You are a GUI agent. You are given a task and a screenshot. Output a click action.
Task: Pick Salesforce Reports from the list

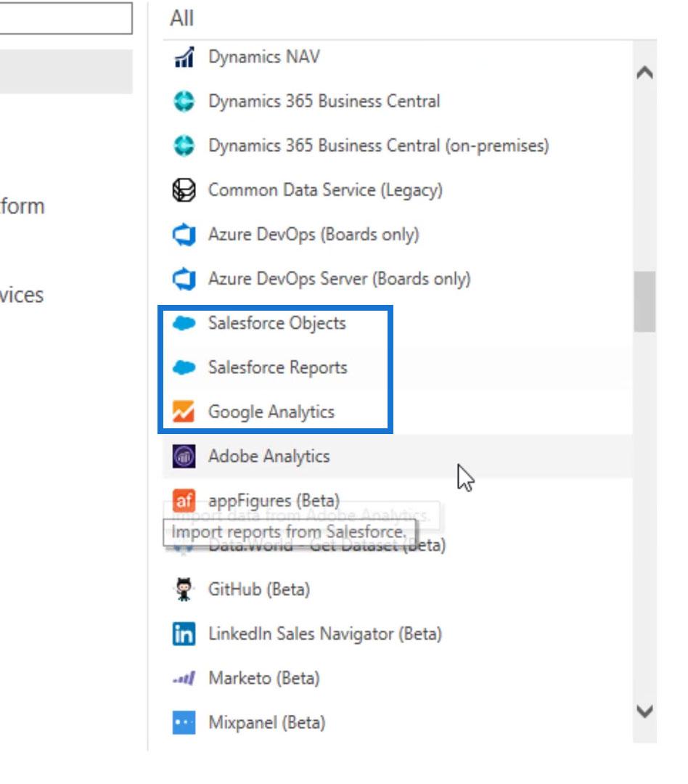coord(278,368)
